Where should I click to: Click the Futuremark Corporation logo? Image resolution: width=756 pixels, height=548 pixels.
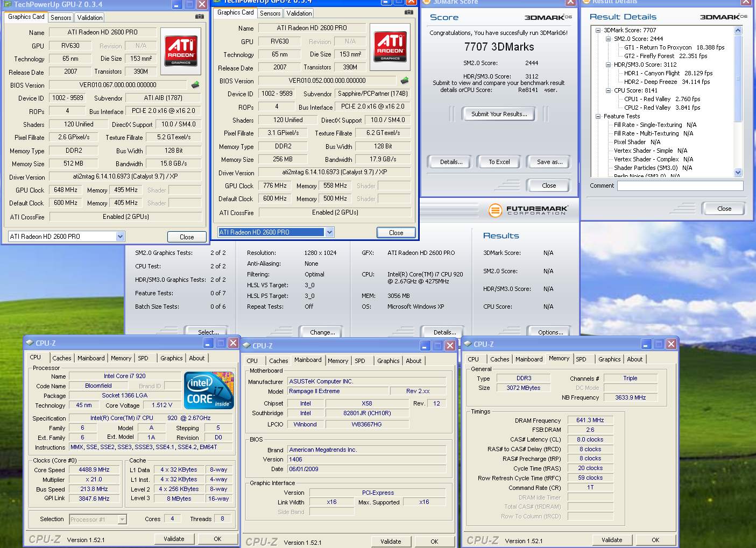[x=528, y=210]
